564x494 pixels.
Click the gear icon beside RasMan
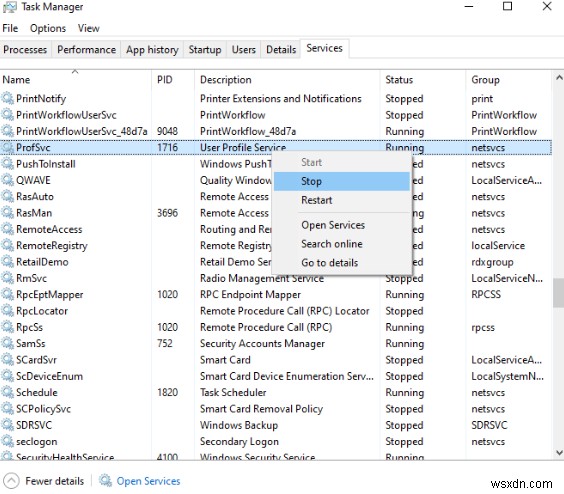pos(7,213)
